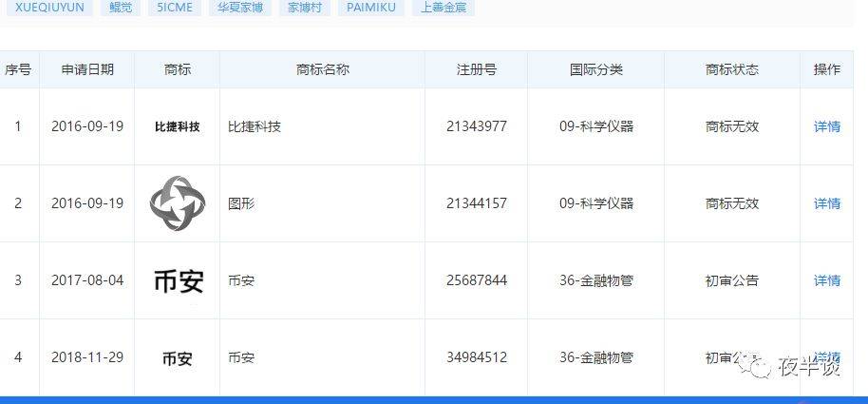Click the 夜半谈 WeChat watermark icon
The height and width of the screenshot is (404, 868).
759,365
